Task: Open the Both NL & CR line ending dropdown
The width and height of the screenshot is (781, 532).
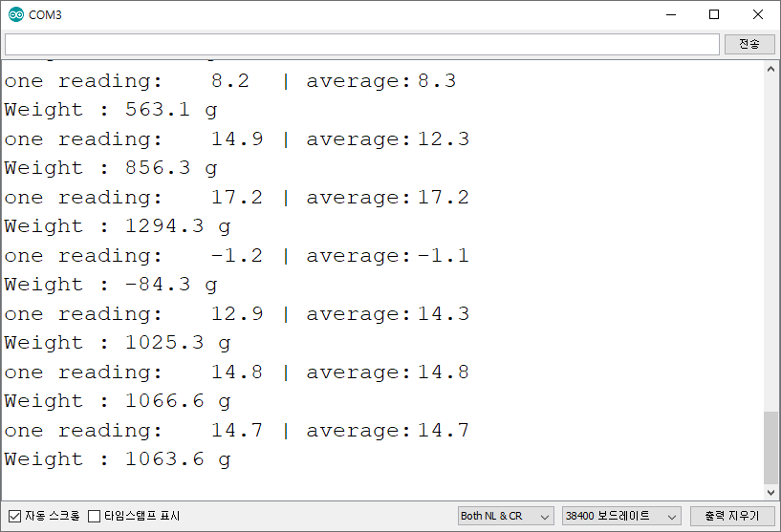Action: click(506, 516)
